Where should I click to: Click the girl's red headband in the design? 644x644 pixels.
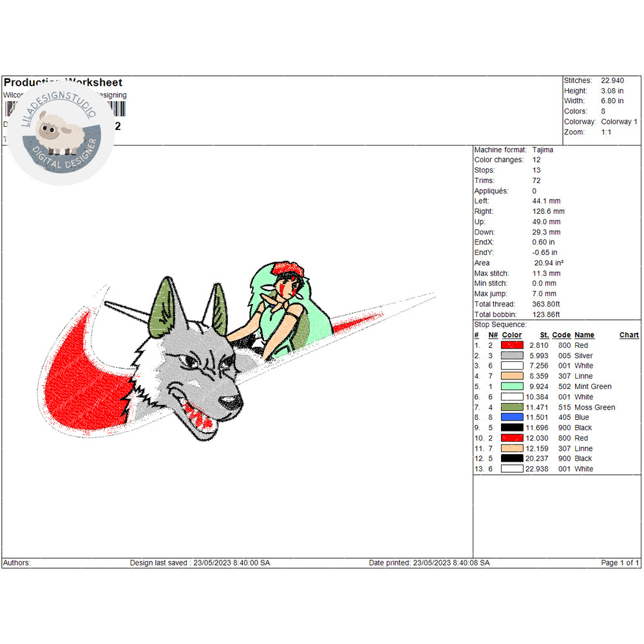285,269
